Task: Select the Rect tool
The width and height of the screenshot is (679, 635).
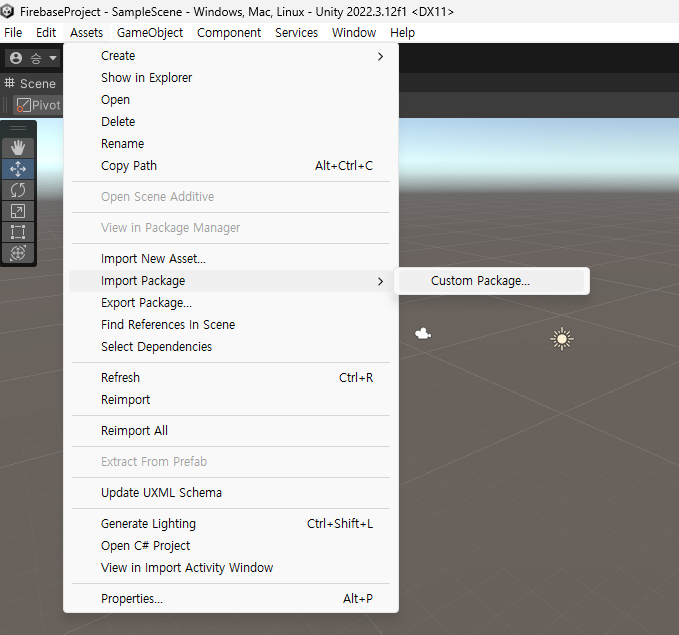Action: (x=18, y=232)
